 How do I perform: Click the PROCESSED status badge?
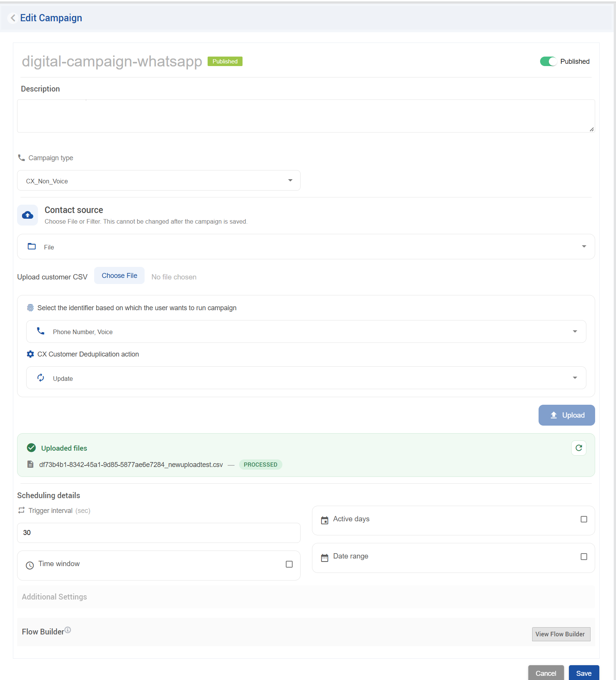pyautogui.click(x=260, y=465)
